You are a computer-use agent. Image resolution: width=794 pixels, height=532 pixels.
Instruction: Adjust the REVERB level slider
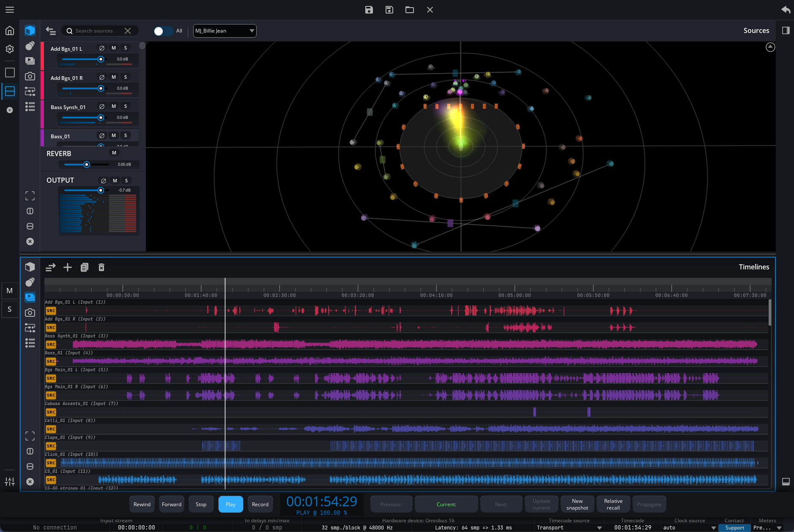pyautogui.click(x=87, y=165)
